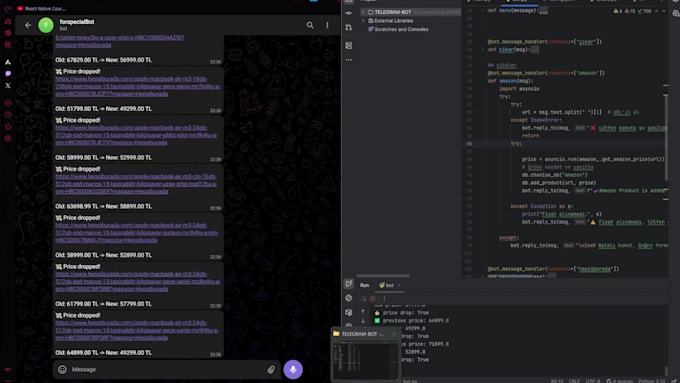Click UTF-8 encoding in status bar
The height and width of the screenshot is (383, 680).
pos(592,381)
